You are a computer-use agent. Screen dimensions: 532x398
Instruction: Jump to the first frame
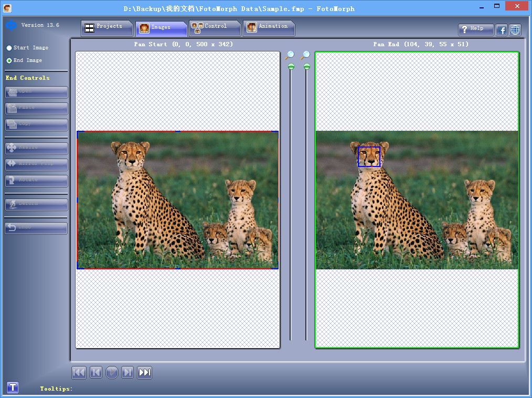click(79, 373)
